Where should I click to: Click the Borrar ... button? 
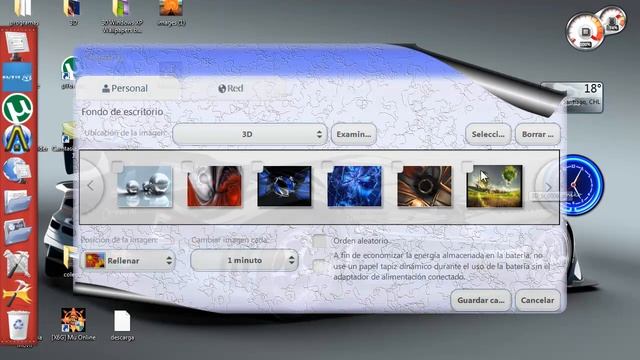coord(538,134)
